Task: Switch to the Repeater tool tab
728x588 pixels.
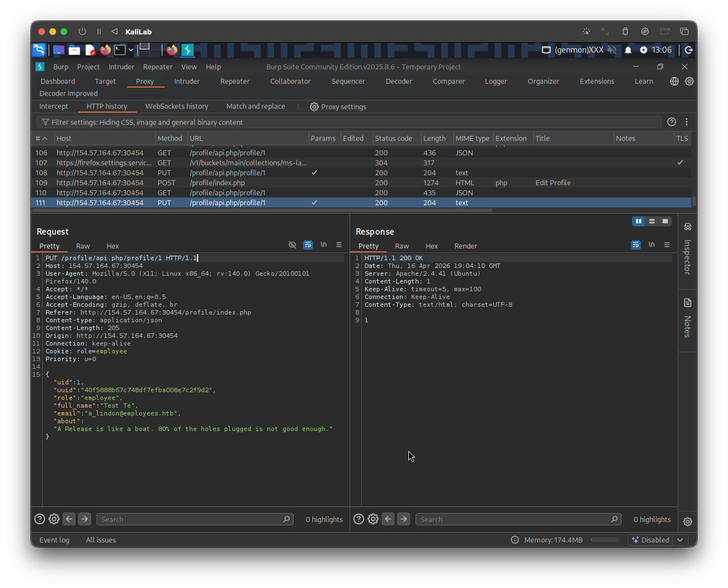Action: 235,81
